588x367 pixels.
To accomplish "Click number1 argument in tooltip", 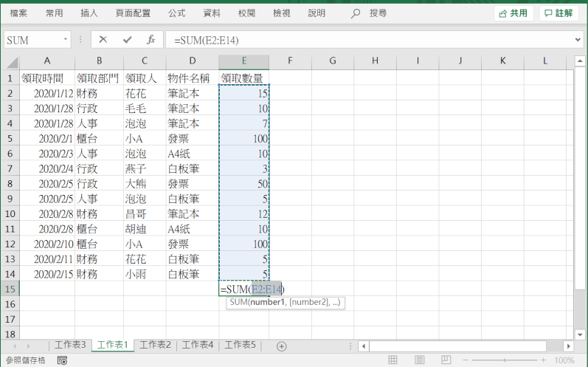I will [x=268, y=303].
